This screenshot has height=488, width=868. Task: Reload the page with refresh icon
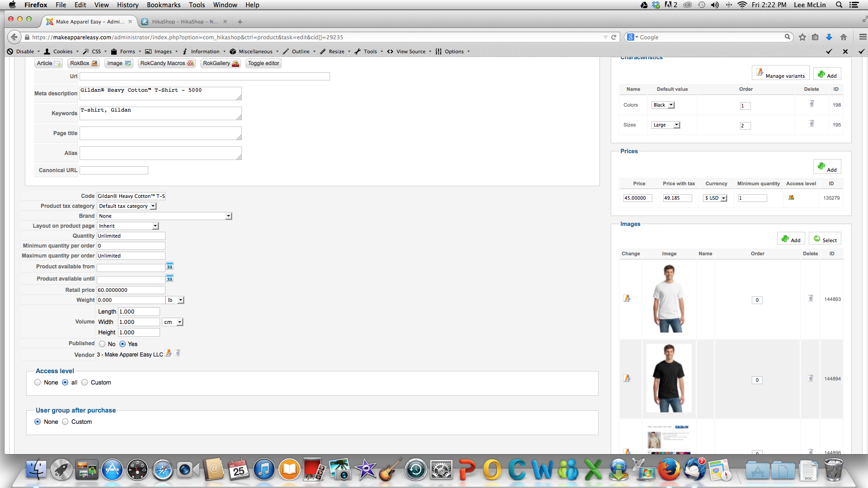(613, 38)
